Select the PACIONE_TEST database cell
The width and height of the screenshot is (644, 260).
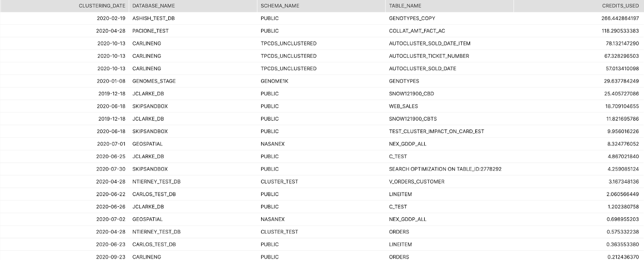(150, 31)
